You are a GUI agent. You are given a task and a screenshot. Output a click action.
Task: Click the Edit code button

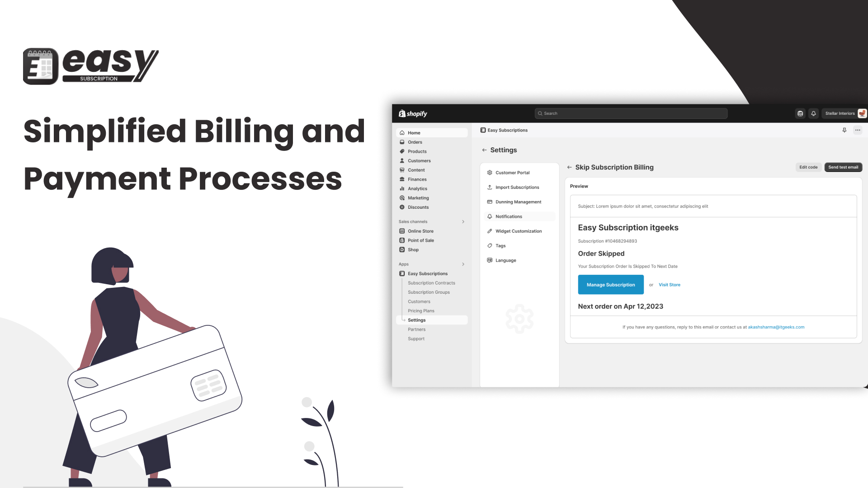pos(808,167)
